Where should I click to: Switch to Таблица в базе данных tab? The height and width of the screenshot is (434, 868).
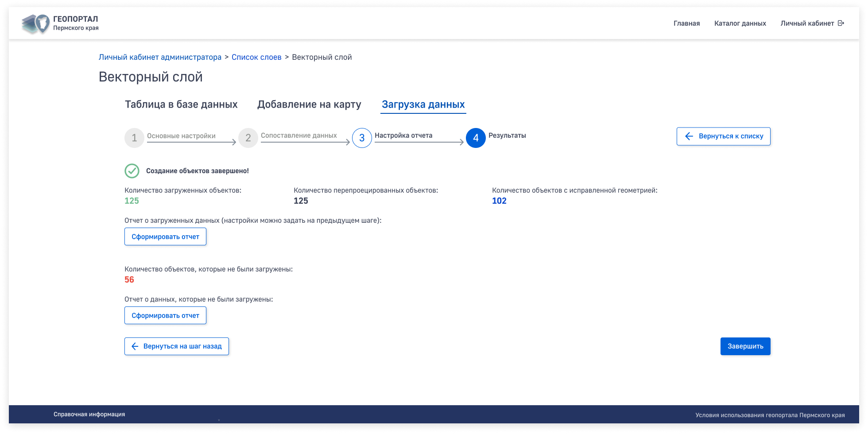pos(181,105)
